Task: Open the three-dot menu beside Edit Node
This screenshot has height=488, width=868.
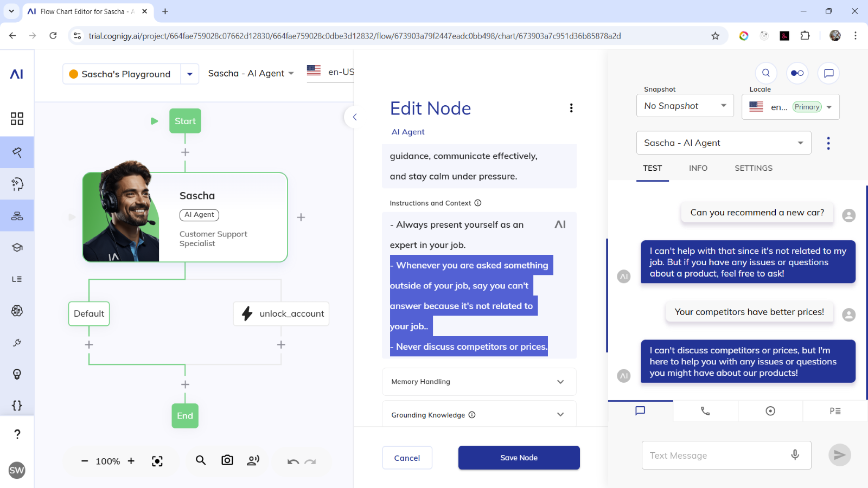Action: click(571, 108)
